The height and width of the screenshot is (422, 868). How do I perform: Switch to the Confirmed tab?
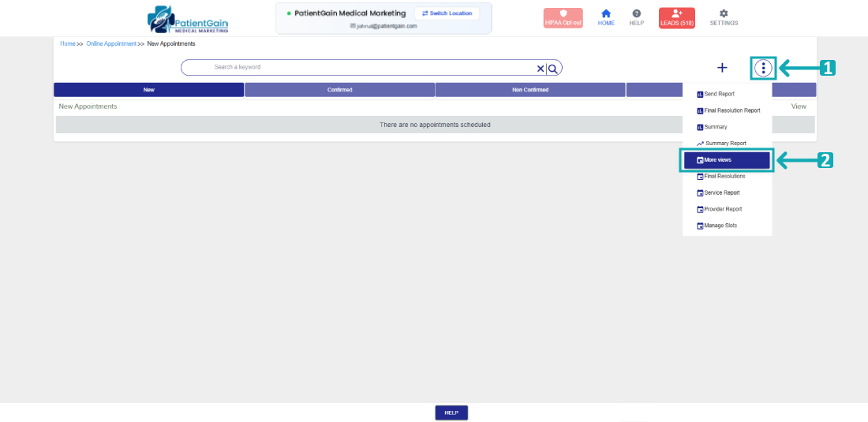[340, 90]
